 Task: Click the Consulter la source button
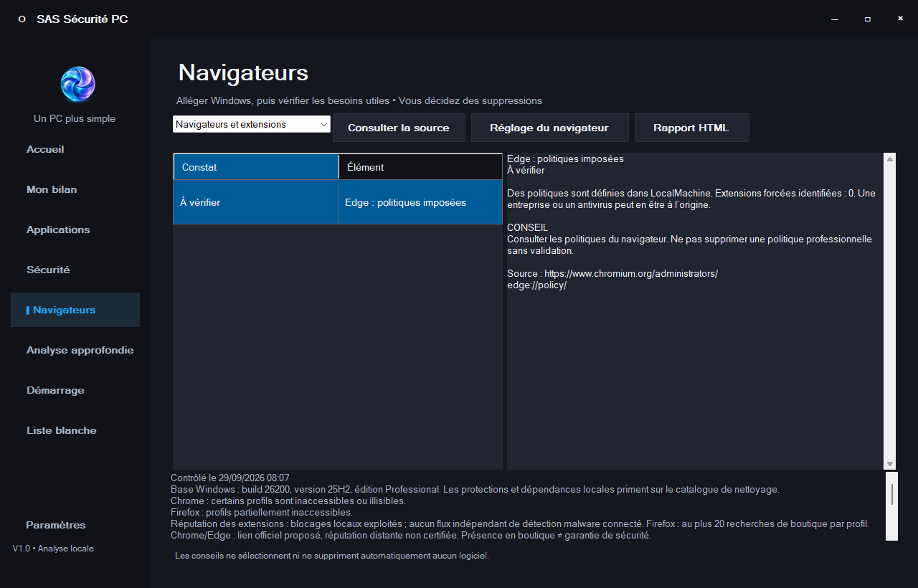[399, 128]
